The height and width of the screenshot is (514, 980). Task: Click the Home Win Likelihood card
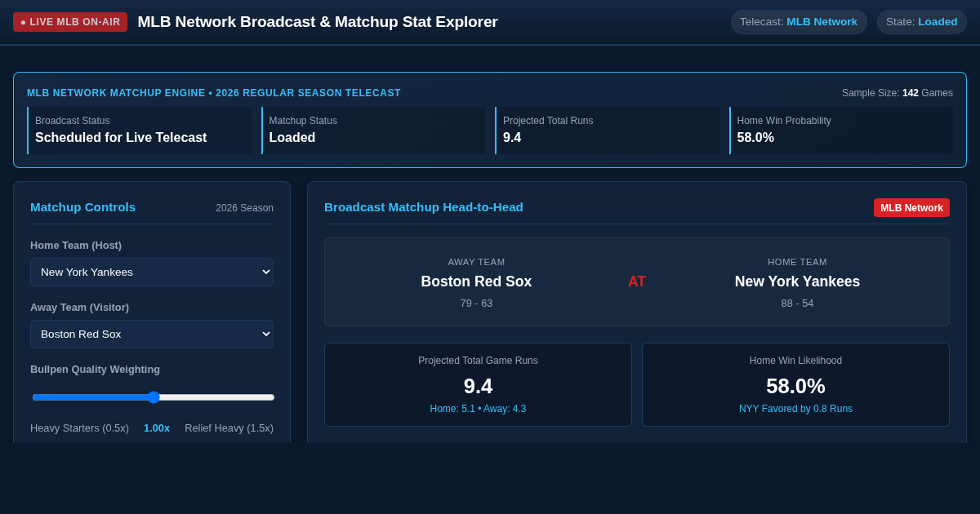tap(795, 384)
